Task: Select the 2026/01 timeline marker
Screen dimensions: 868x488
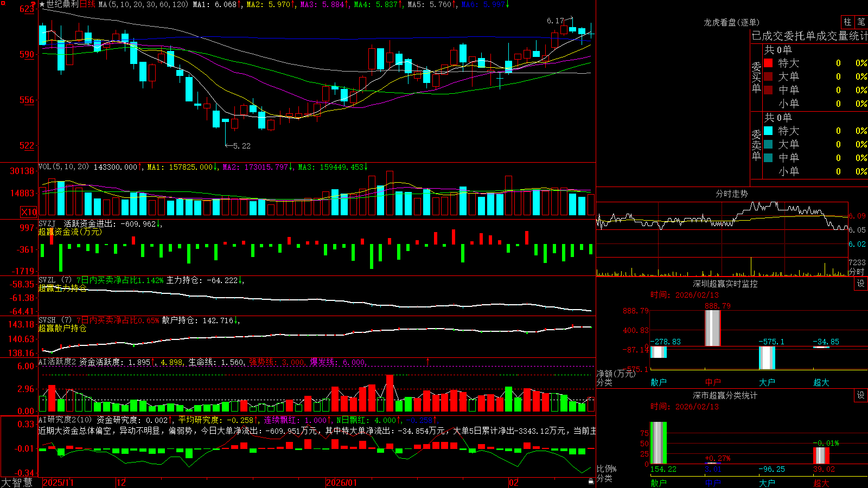Action: point(342,483)
